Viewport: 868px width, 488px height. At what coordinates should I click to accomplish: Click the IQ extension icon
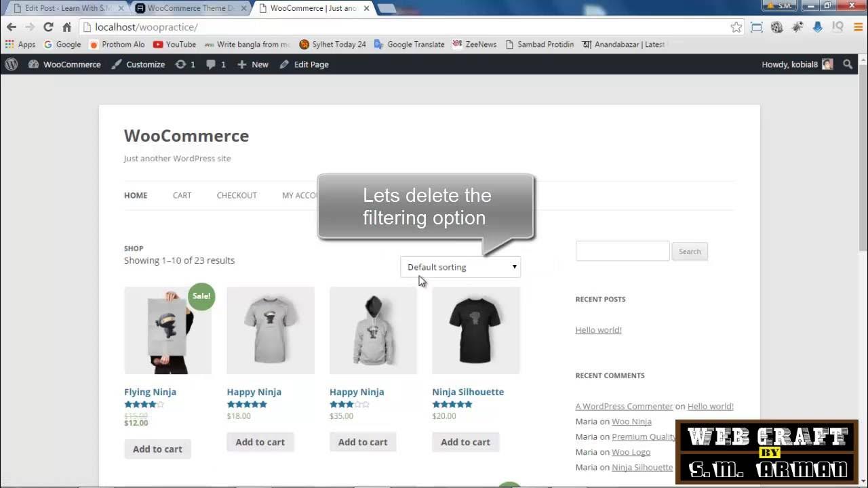pyautogui.click(x=837, y=27)
